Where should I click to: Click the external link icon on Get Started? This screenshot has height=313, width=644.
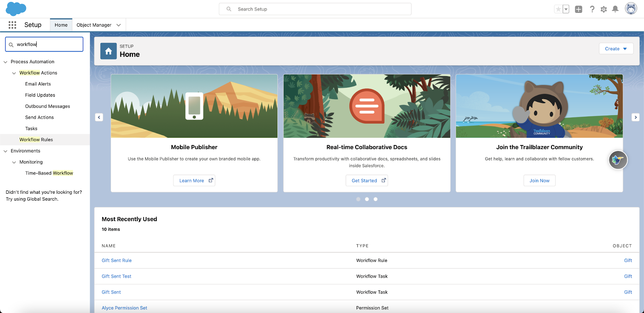384,180
